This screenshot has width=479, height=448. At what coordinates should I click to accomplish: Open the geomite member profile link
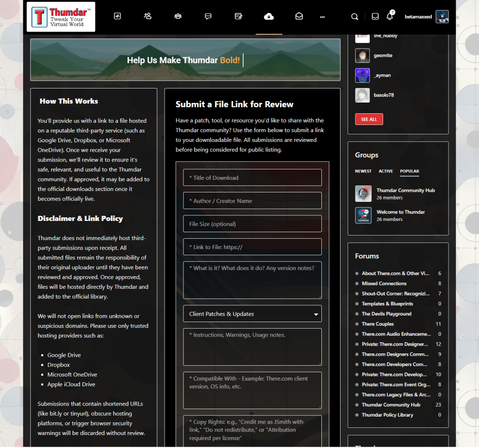383,55
